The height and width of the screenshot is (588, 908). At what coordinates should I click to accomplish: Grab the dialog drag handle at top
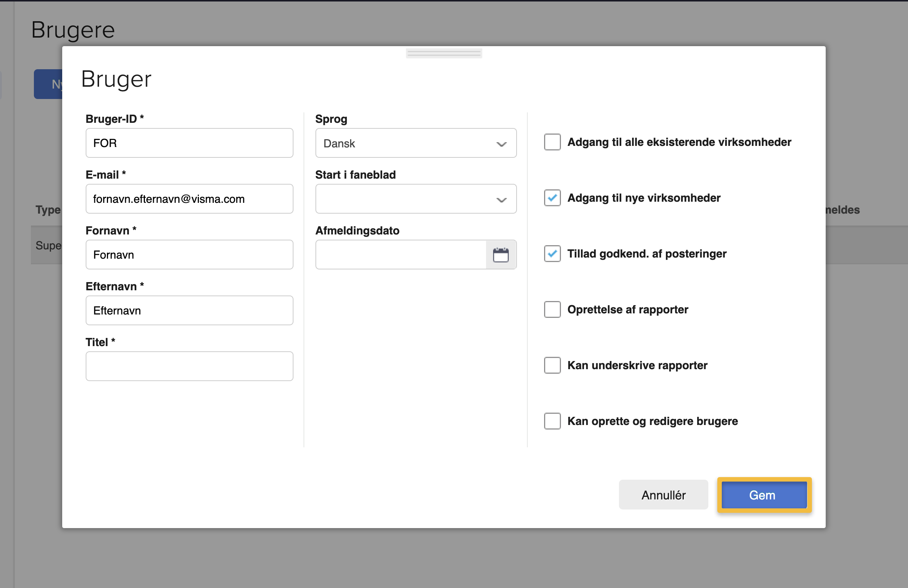(444, 53)
